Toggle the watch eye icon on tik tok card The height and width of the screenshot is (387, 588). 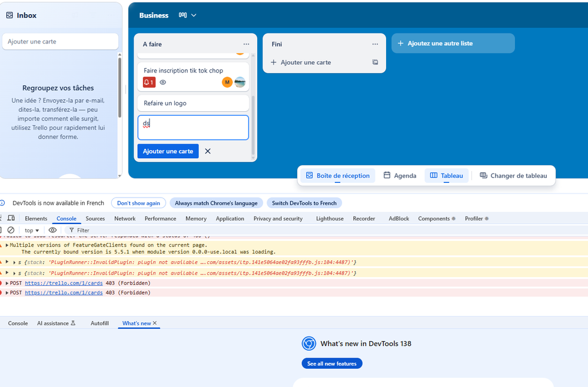pyautogui.click(x=163, y=82)
